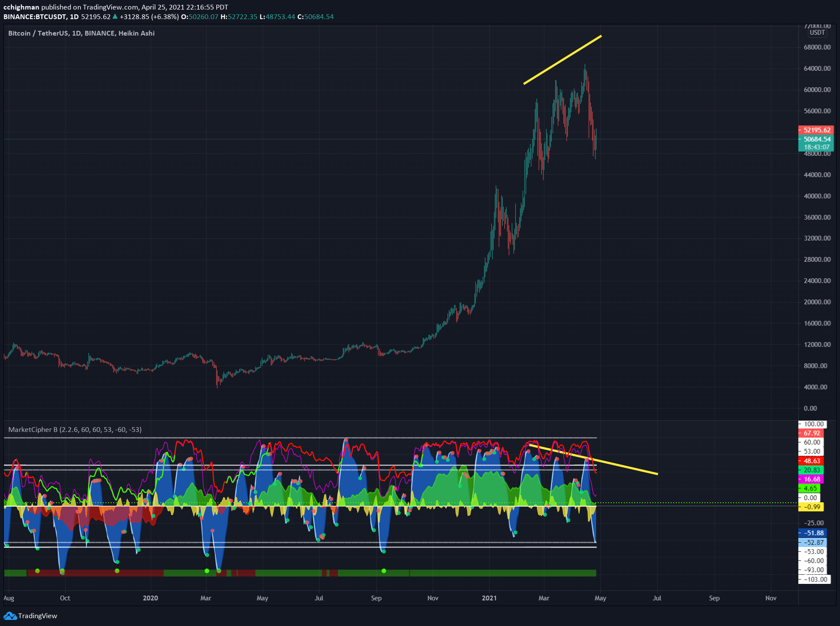Click the H:52722.35 high value in header
The width and height of the screenshot is (840, 626).
point(239,16)
